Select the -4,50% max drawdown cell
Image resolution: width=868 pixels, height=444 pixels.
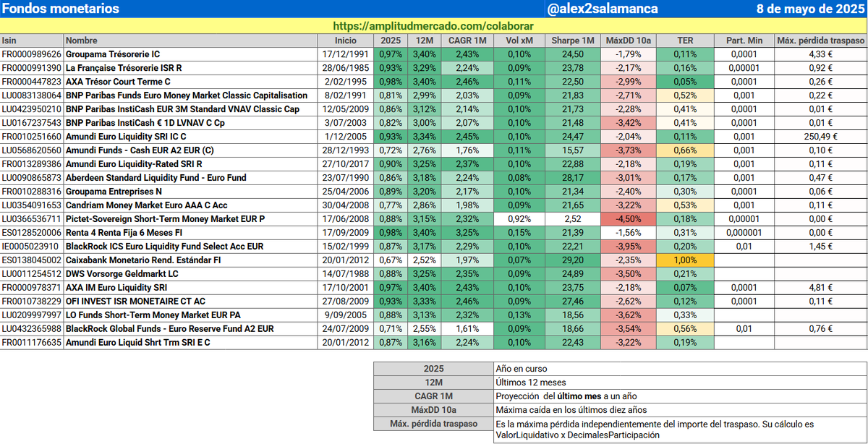627,219
